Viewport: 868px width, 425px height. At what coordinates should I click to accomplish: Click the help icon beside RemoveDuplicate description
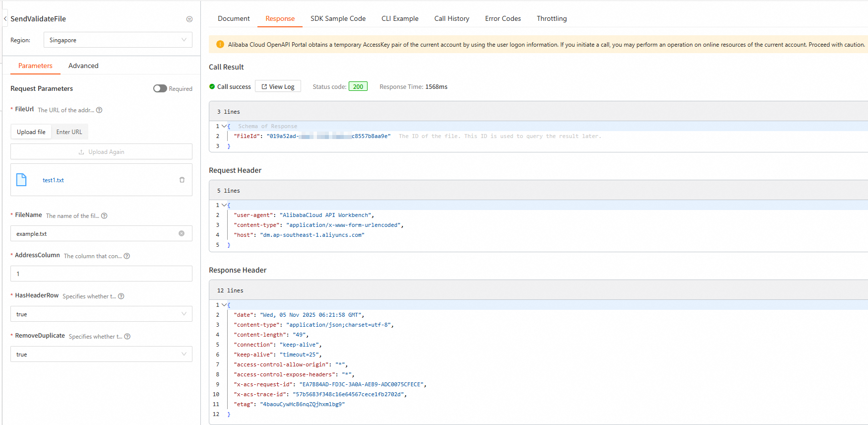127,337
